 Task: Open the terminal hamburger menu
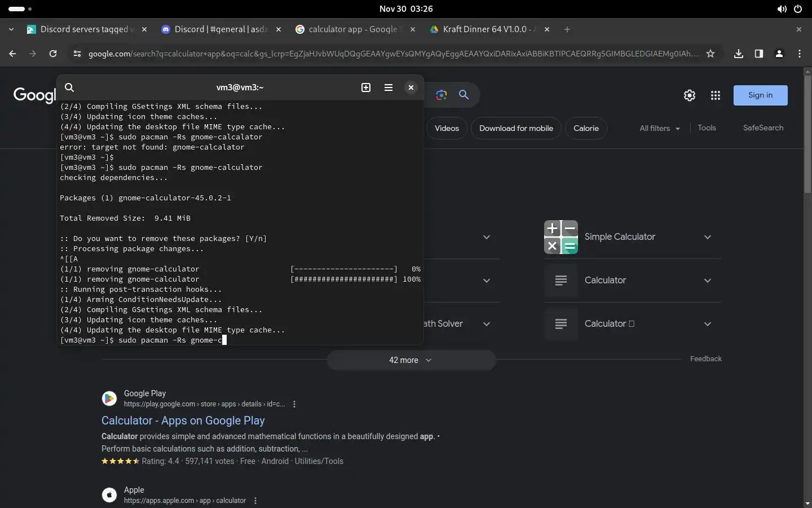click(389, 87)
